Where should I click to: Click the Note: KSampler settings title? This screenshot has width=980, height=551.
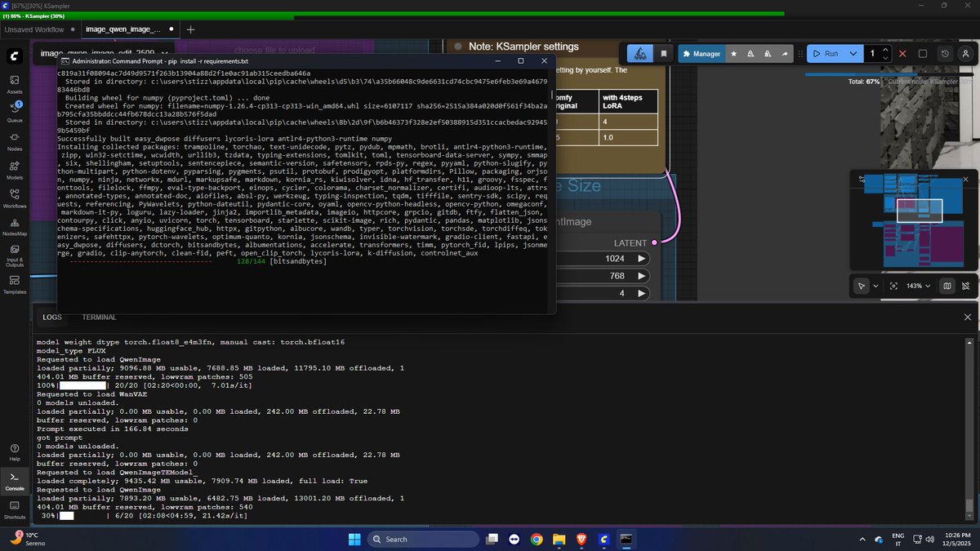click(x=523, y=47)
